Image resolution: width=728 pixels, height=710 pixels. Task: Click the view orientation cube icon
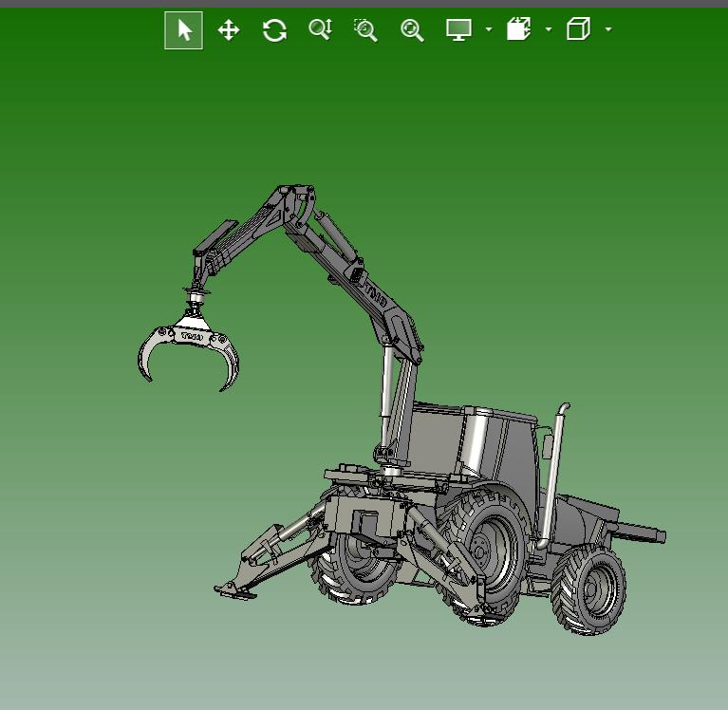(x=578, y=28)
